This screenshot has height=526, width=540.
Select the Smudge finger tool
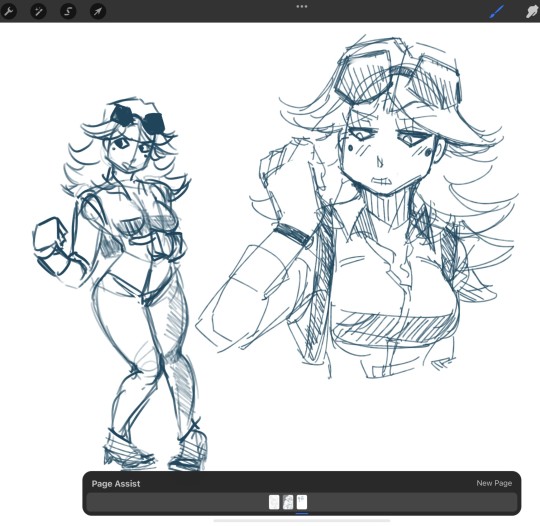(532, 12)
